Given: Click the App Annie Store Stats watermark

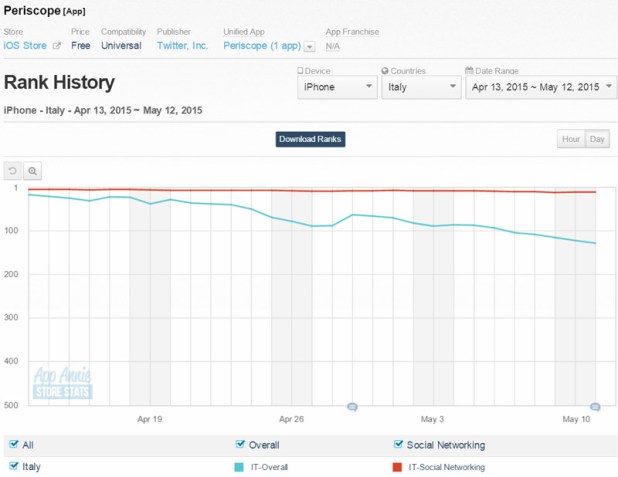Looking at the screenshot, I should tap(63, 383).
